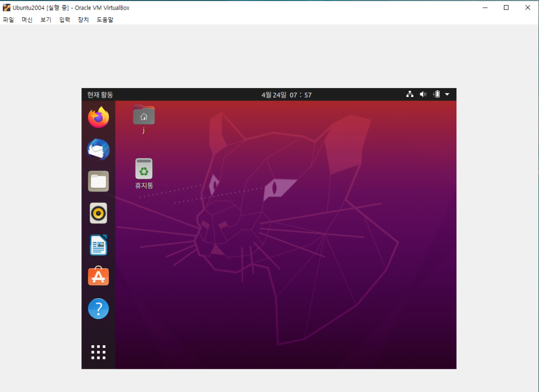Click the battery indicator in top bar
The image size is (539, 392).
(436, 94)
